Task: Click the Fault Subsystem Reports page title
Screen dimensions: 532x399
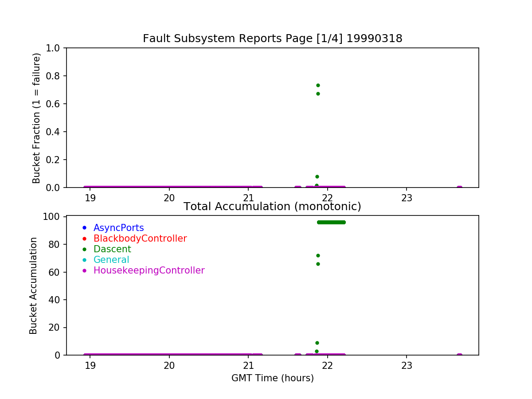Action: point(272,39)
